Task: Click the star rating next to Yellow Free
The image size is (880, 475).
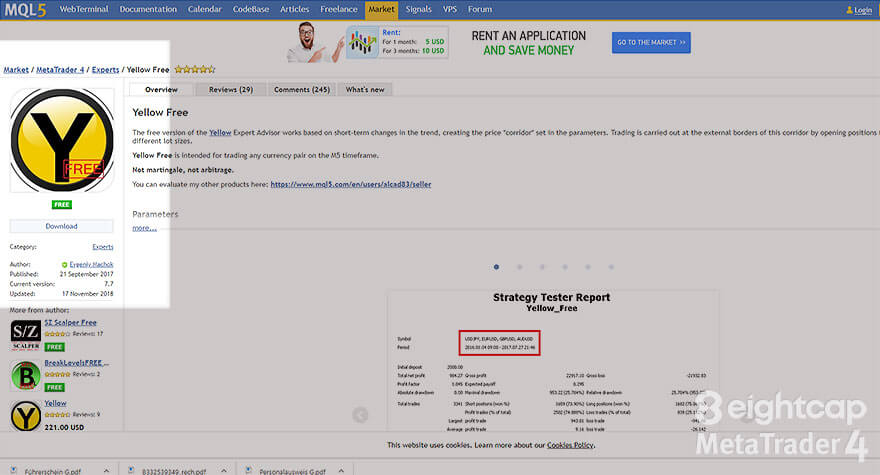Action: [x=195, y=70]
